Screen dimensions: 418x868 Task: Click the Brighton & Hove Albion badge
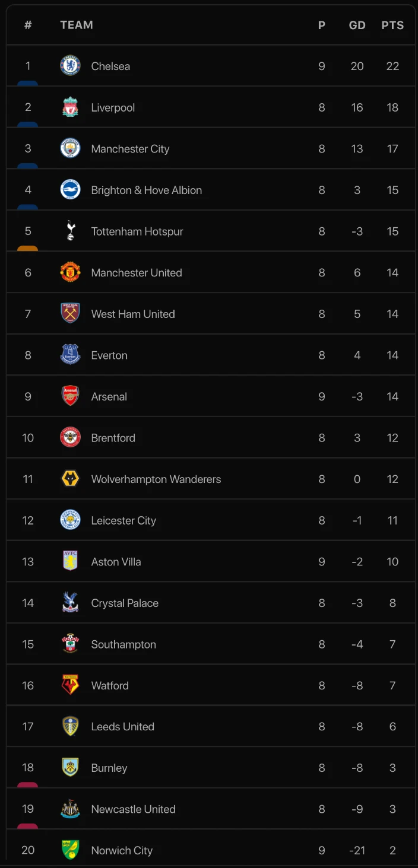coord(70,190)
